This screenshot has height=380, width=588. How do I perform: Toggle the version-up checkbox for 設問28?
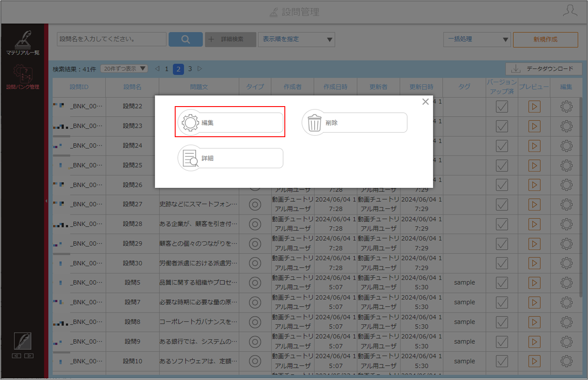pos(502,224)
